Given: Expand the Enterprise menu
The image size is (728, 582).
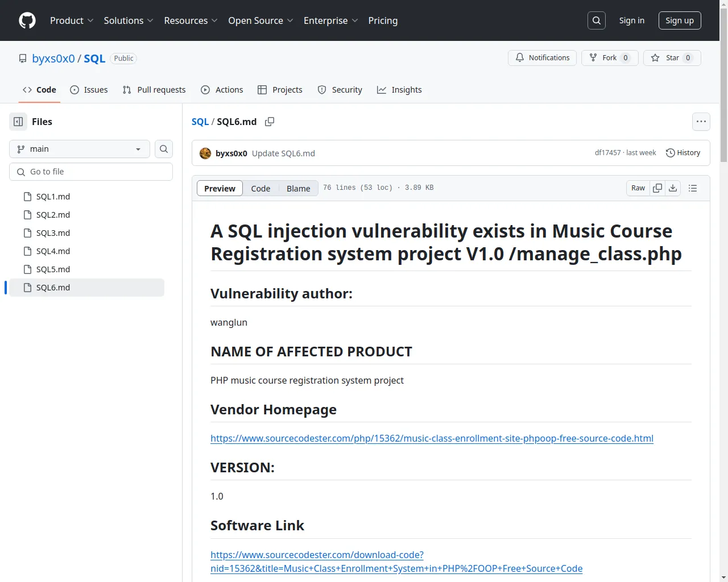Looking at the screenshot, I should [x=331, y=20].
